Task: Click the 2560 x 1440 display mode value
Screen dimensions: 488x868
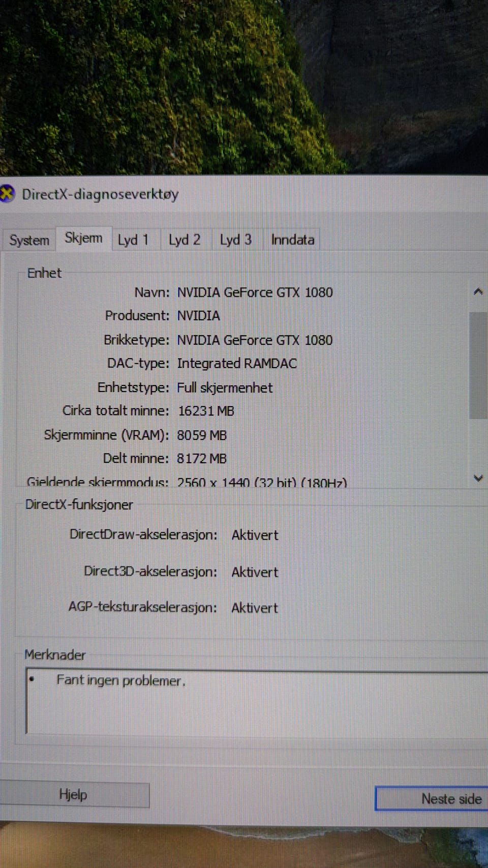Action: (x=262, y=482)
